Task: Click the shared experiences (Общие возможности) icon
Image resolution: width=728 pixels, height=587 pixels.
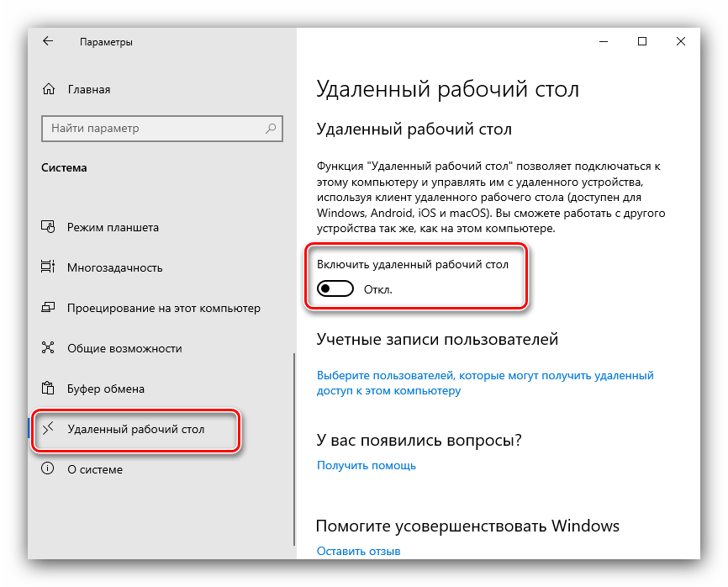Action: click(x=48, y=347)
